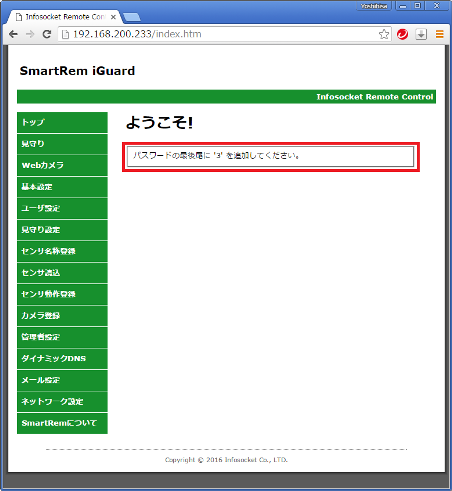Open ユーザ設定 in the sidebar

pos(62,208)
